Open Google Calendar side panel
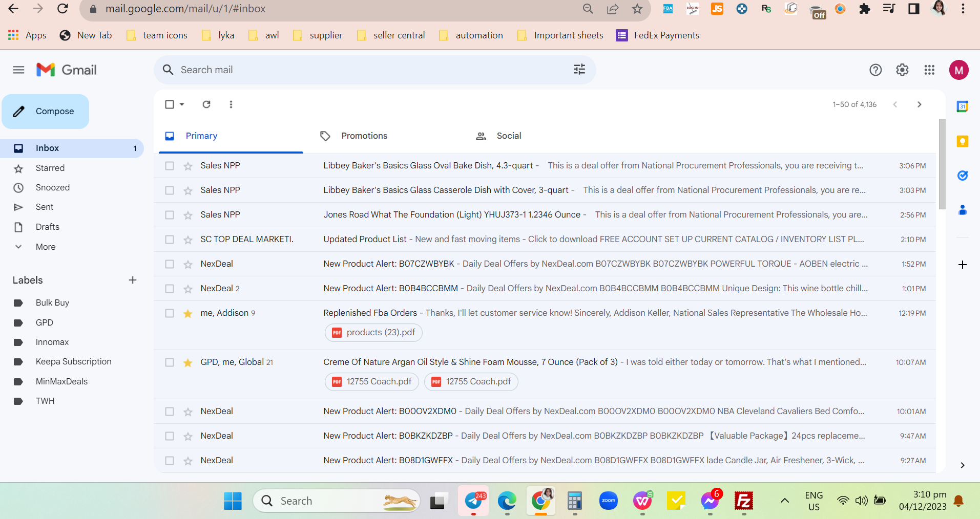The height and width of the screenshot is (519, 980). [x=963, y=106]
